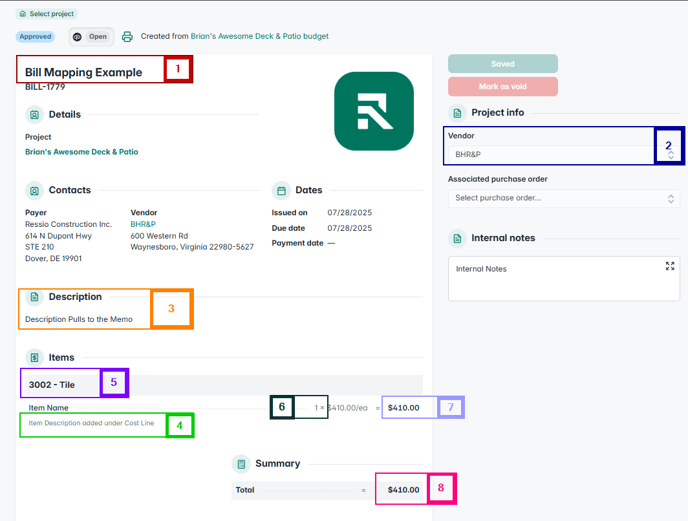Click the Summary section icon
Viewport: 688px width, 521px height.
click(x=241, y=464)
